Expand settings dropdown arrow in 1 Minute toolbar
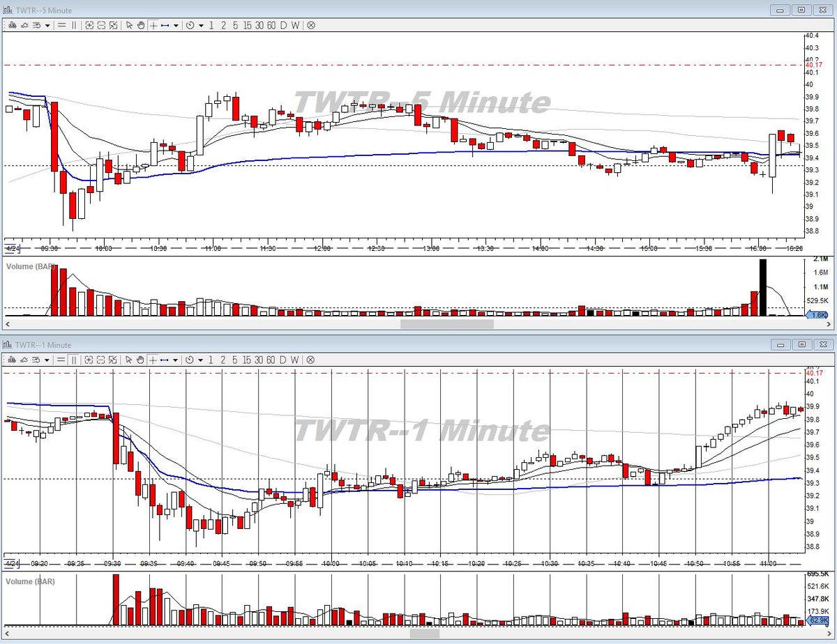 point(47,360)
